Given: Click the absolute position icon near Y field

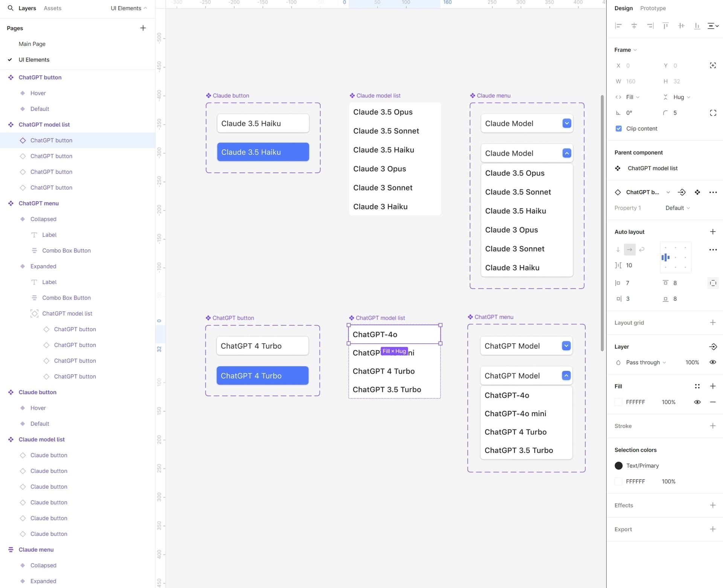Looking at the screenshot, I should tap(713, 66).
